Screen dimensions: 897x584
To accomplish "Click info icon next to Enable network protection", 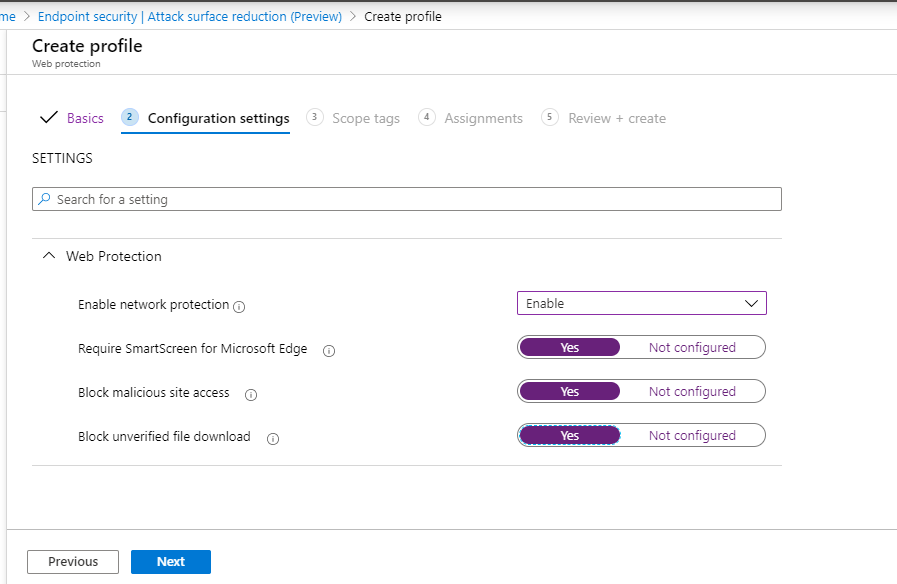I will tap(239, 306).
